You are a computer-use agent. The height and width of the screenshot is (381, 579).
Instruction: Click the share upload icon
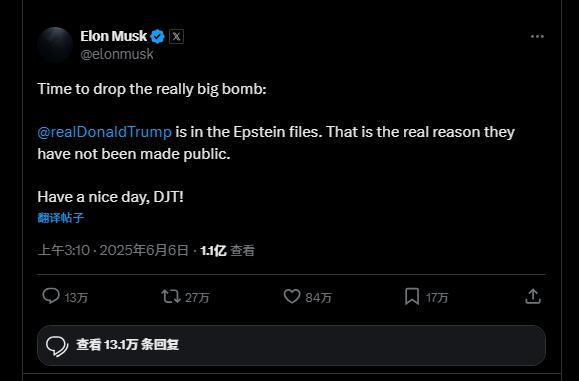tap(533, 296)
